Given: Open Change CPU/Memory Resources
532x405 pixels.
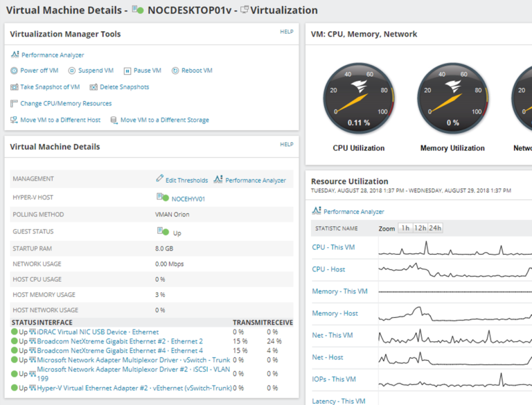Looking at the screenshot, I should coord(66,103).
